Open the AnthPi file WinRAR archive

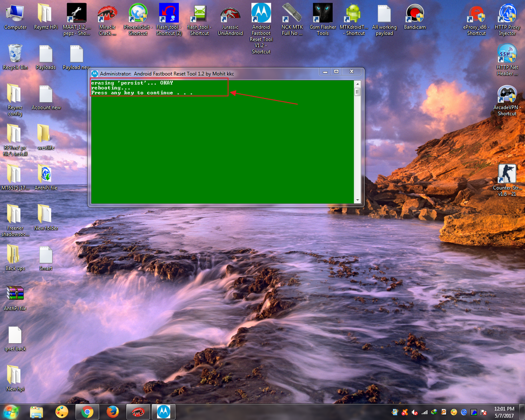pos(15,294)
